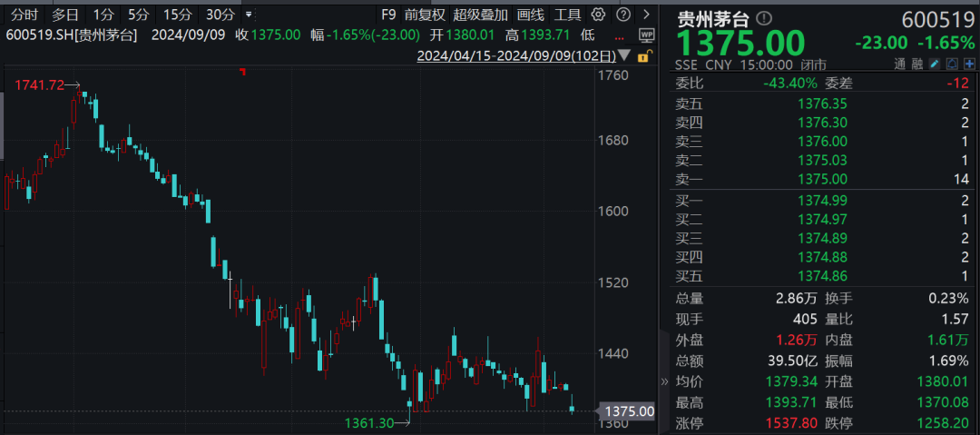Click the pencil note icon
This screenshot has height=435, width=980.
point(935,64)
